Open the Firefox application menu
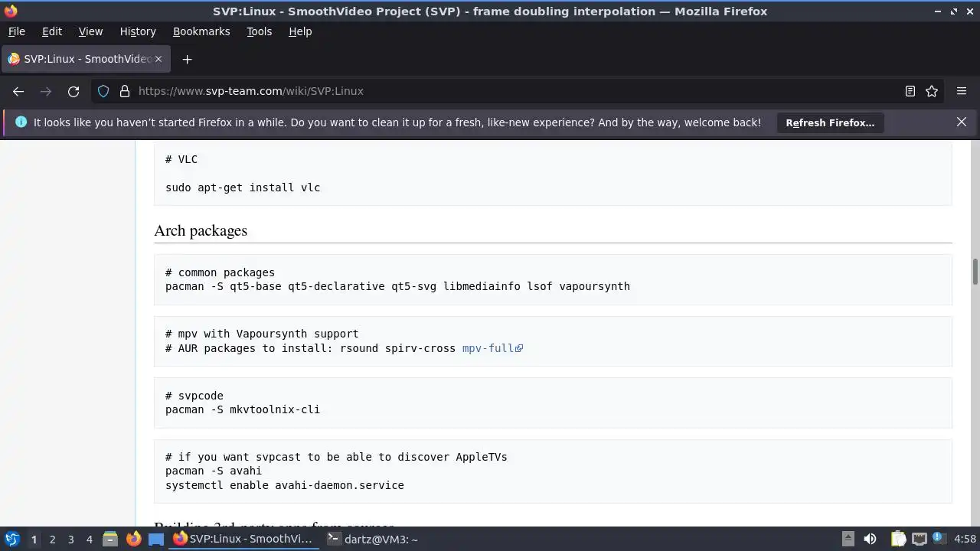Viewport: 980px width, 551px height. (962, 91)
